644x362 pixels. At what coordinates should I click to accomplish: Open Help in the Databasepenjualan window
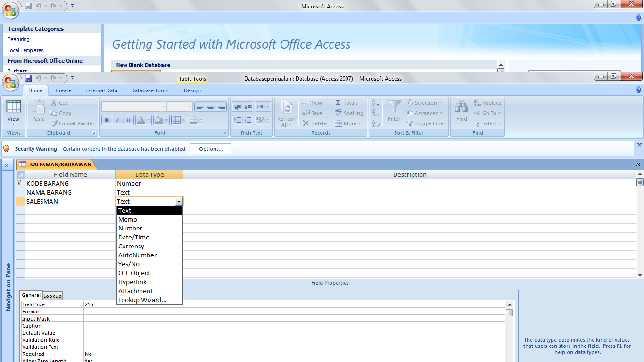639,90
